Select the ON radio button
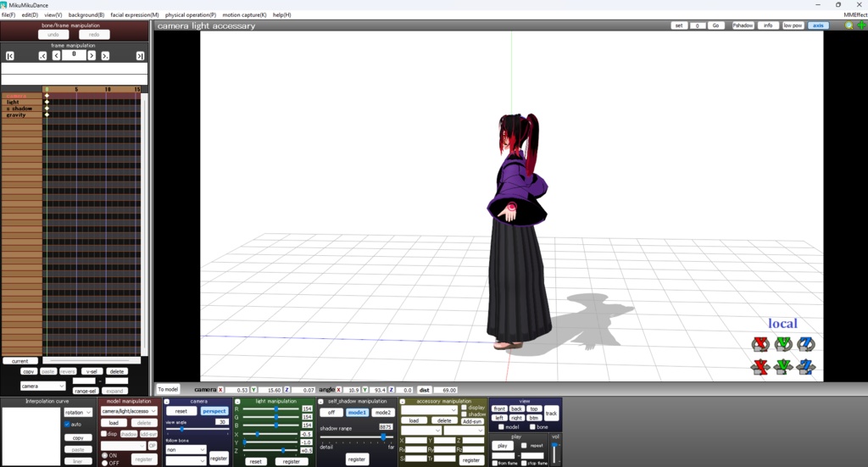Screen dimensions: 868x467 104,455
